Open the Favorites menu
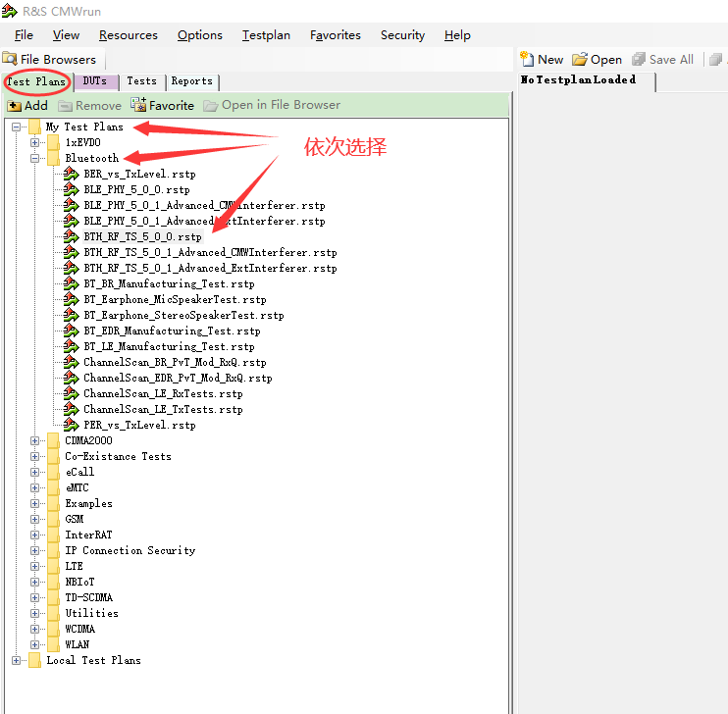This screenshot has width=728, height=714. (336, 35)
